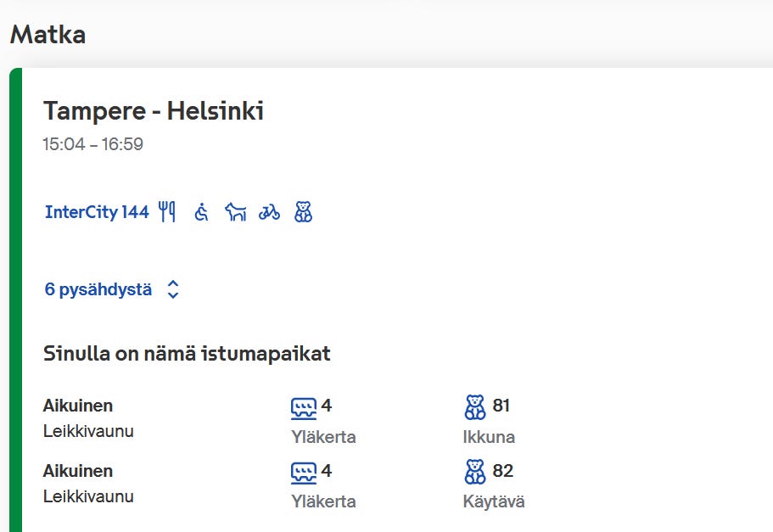Screen dimensions: 773x532
Task: Click seat number 82
Action: pos(503,471)
